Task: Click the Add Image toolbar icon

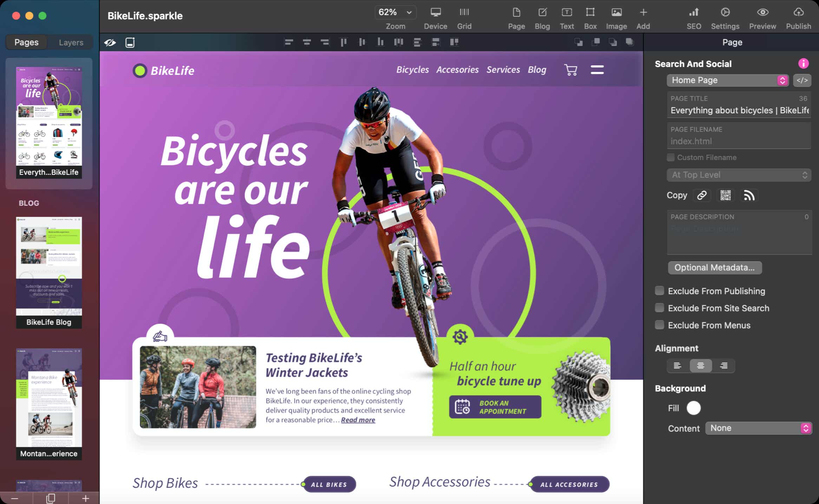Action: (616, 13)
